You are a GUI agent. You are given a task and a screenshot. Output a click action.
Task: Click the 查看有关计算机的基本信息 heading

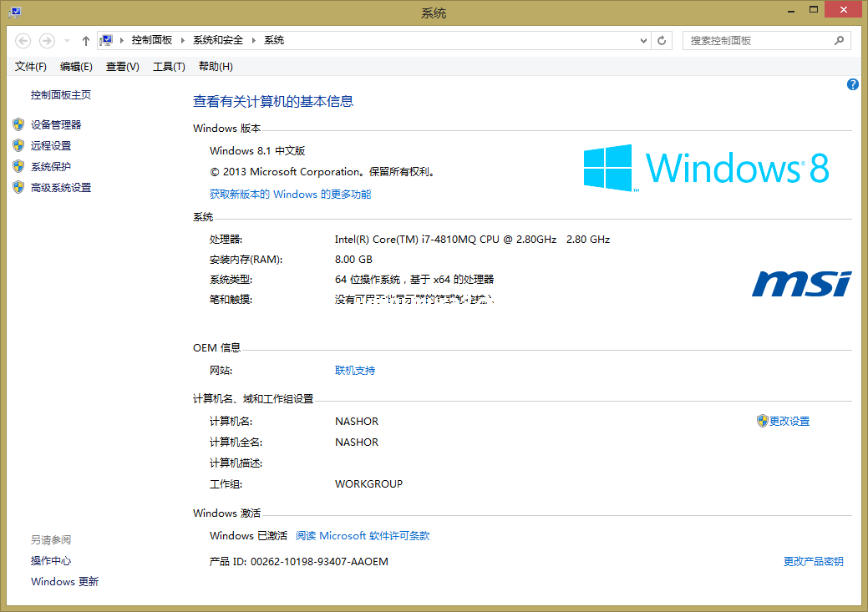coord(273,102)
